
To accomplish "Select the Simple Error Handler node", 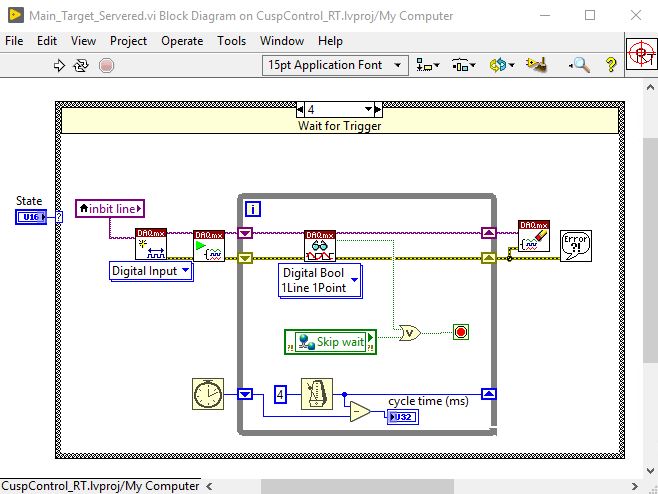I will pyautogui.click(x=576, y=246).
